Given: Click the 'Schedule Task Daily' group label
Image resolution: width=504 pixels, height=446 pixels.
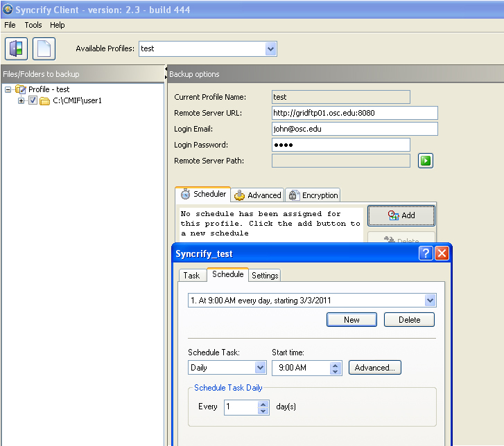Looking at the screenshot, I should click(x=228, y=388).
